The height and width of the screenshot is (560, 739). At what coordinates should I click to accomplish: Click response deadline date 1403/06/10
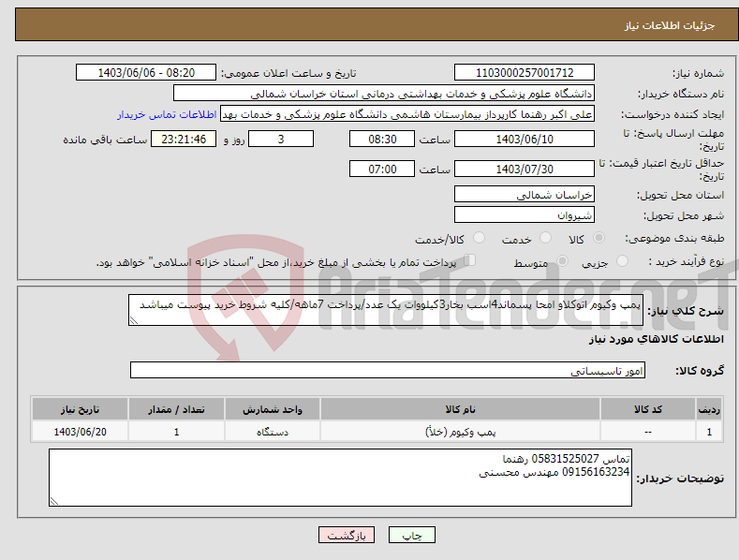pos(525,139)
